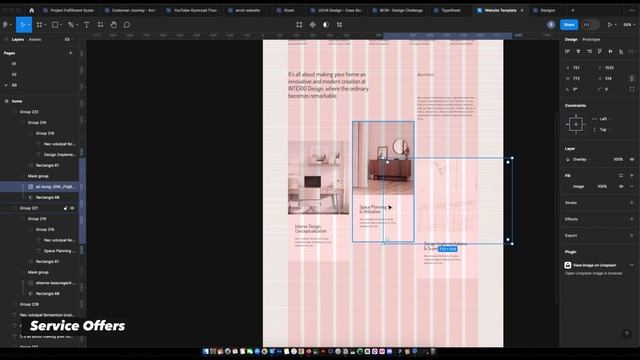
Task: Toggle the Image fill visibility
Action: pyautogui.click(x=621, y=187)
